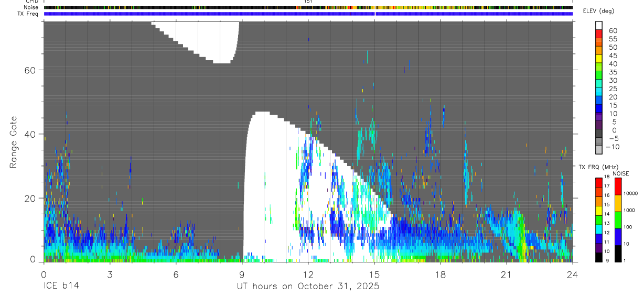The image size is (644, 297).
Task: Click the 35 label on the elevation color bar
Action: (x=613, y=72)
